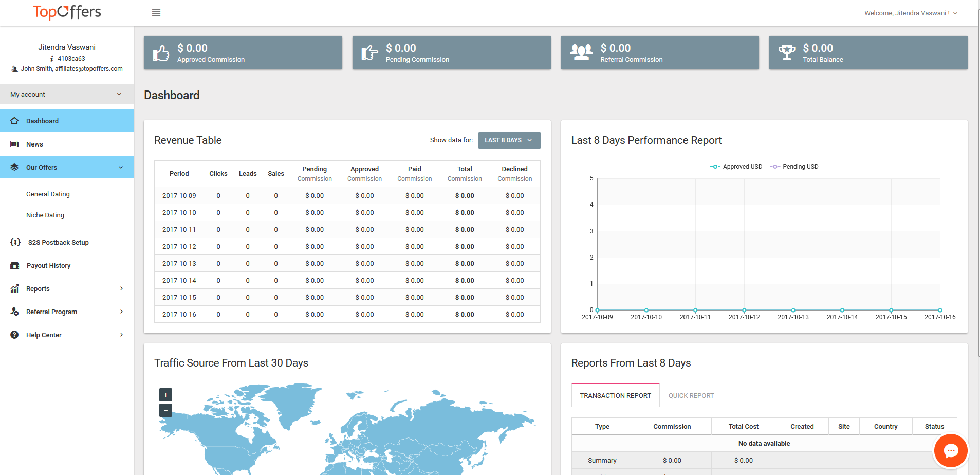The width and height of the screenshot is (980, 475).
Task: Open the Niche Dating offers link
Action: tap(45, 215)
